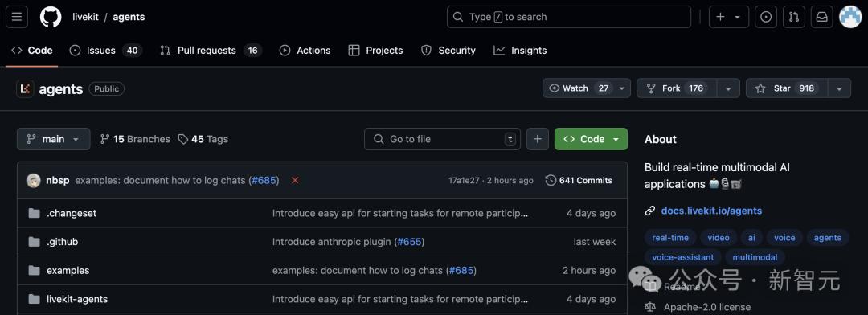Click the plus add file button
Screen dimensions: 868x315
click(x=537, y=139)
